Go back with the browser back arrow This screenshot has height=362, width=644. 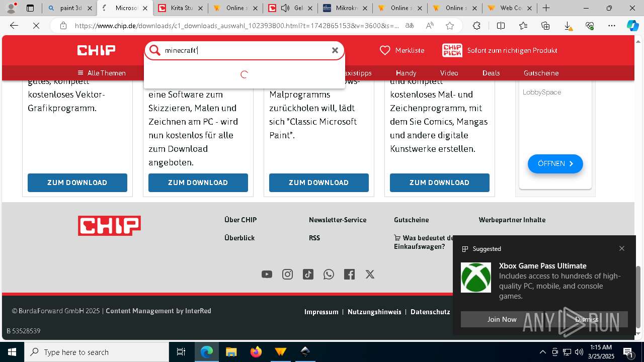pyautogui.click(x=14, y=26)
